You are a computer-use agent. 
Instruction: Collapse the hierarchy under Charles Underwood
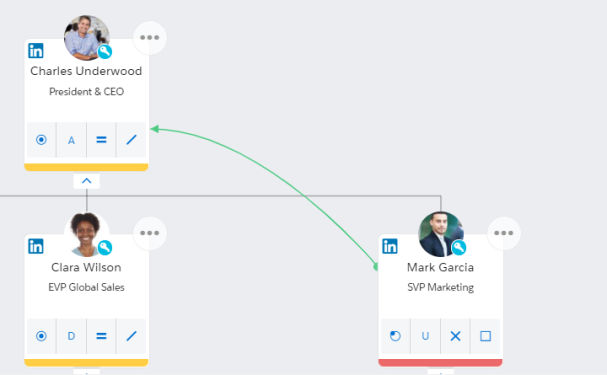[87, 181]
